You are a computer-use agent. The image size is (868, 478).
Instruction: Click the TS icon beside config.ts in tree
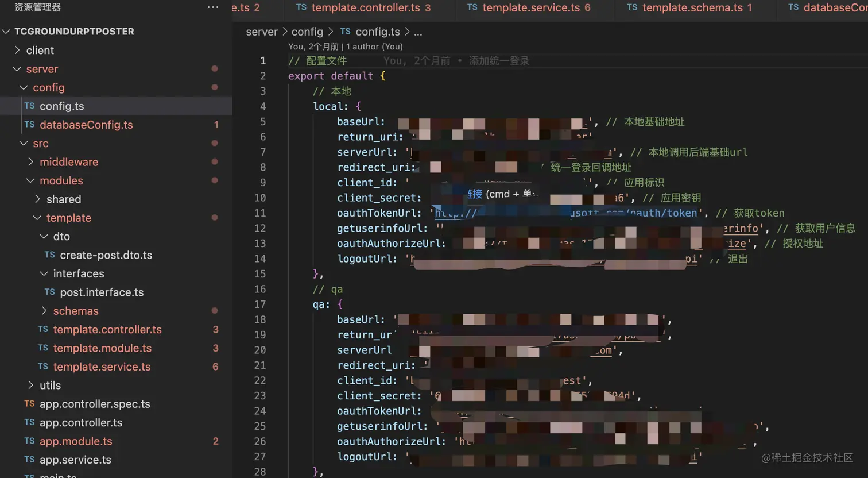[x=29, y=106]
